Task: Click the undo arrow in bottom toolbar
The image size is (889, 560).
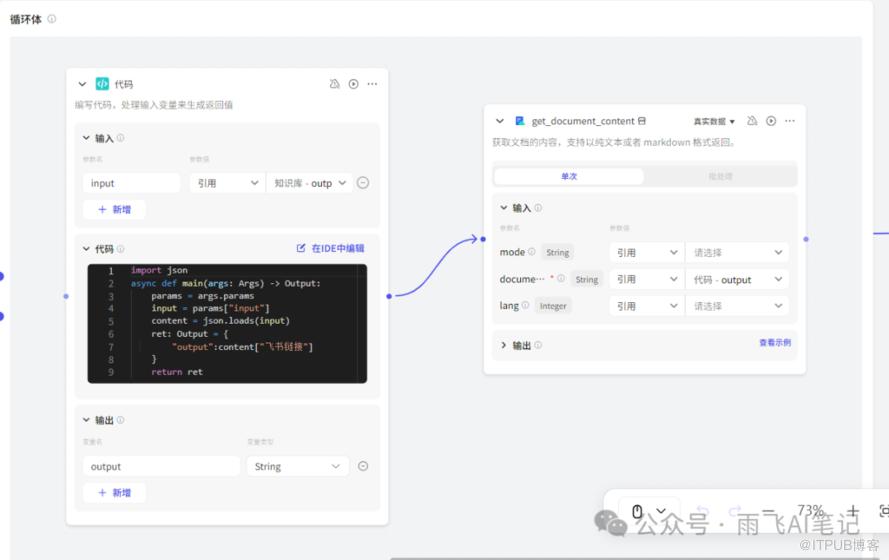Action: coord(702,511)
